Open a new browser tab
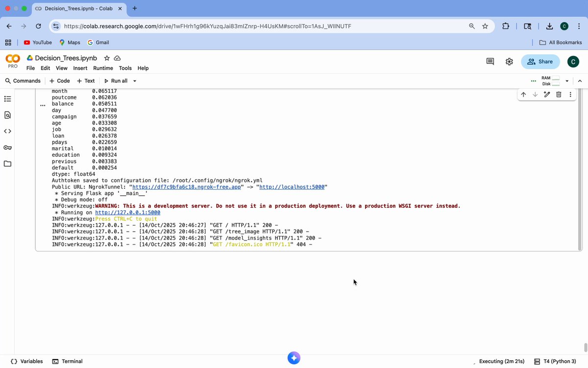The image size is (588, 368). (135, 8)
